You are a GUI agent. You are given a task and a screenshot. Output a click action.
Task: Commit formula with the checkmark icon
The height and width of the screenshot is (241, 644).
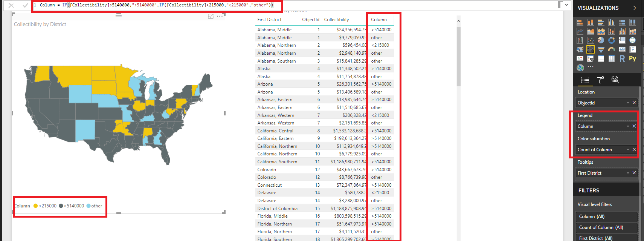point(25,5)
